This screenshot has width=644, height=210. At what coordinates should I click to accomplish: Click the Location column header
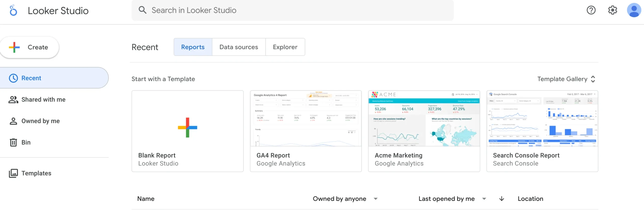(x=530, y=199)
